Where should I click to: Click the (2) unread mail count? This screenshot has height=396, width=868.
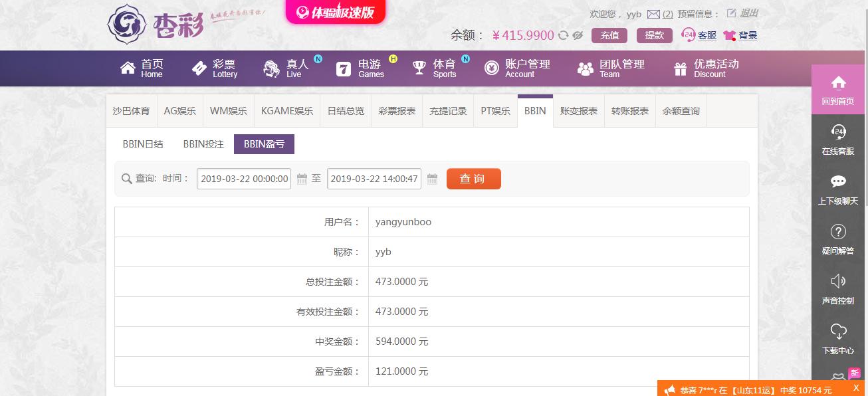click(668, 14)
